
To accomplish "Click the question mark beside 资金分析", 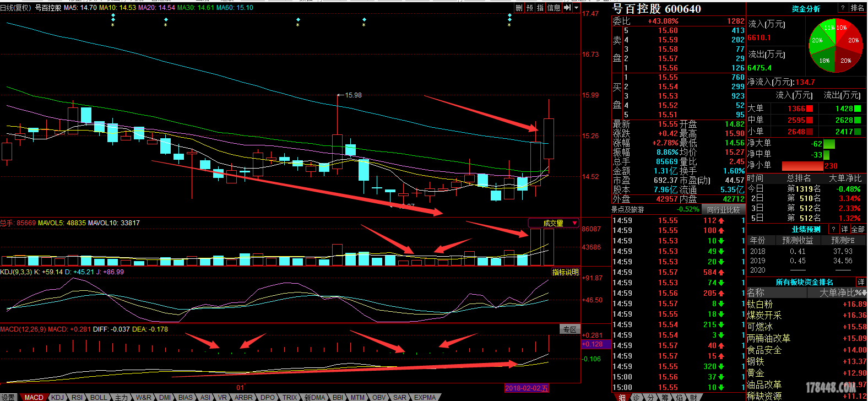I will click(x=842, y=8).
